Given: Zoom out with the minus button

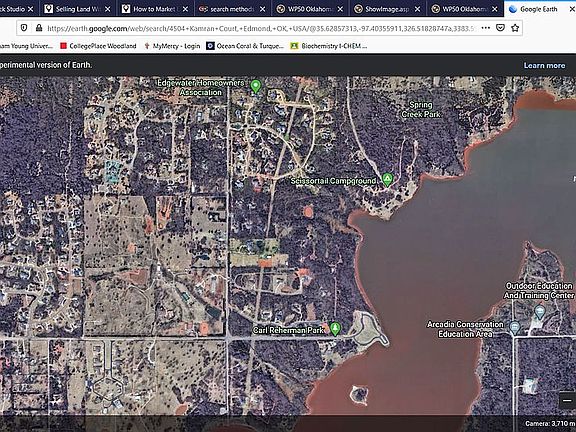Looking at the screenshot, I should pyautogui.click(x=567, y=400).
